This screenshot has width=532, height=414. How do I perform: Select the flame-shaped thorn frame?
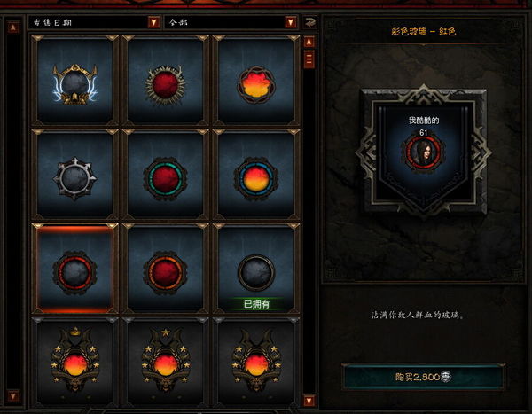click(x=256, y=81)
